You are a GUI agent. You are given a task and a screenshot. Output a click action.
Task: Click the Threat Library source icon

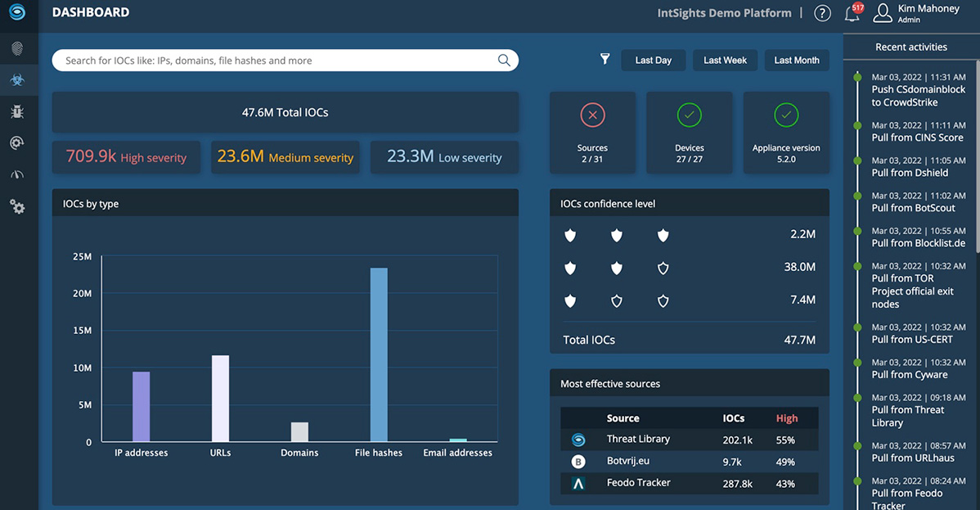(x=578, y=440)
